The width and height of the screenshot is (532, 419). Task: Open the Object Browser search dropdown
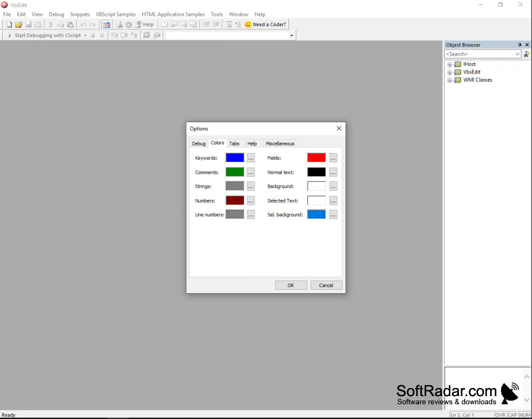coord(517,54)
